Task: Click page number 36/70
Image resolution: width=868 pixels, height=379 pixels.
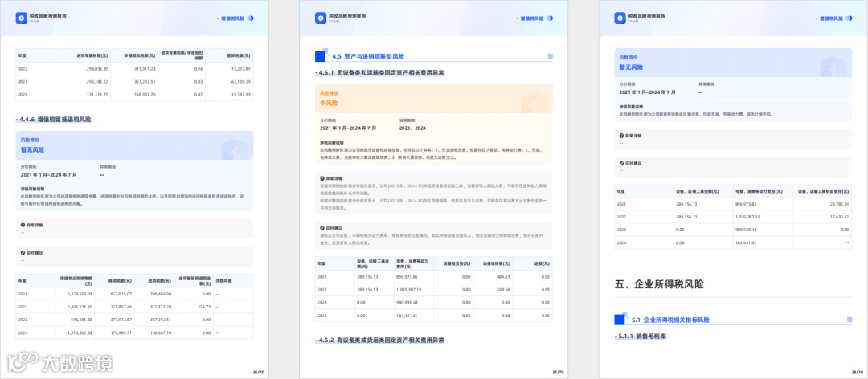Action: (258, 372)
